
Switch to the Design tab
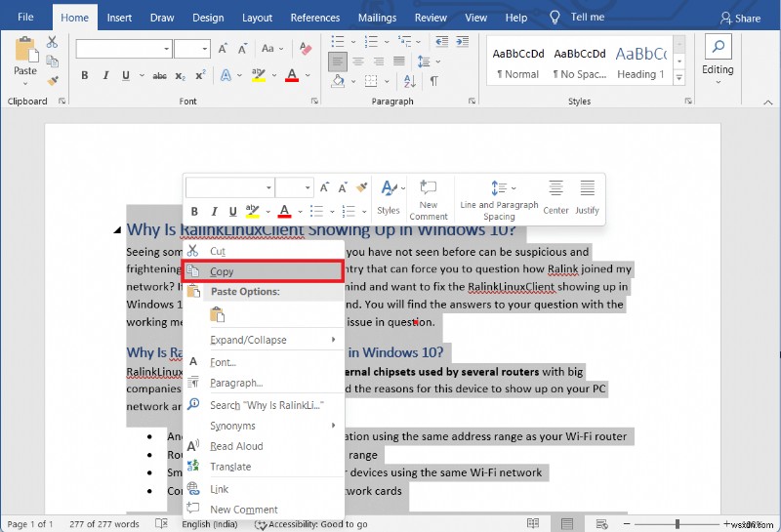pyautogui.click(x=208, y=18)
